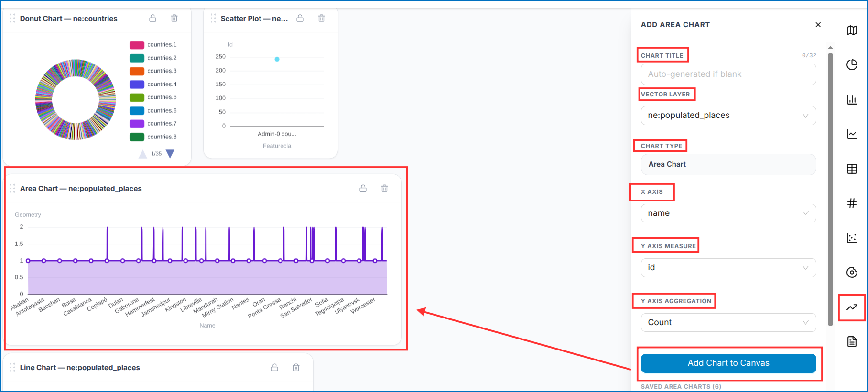Click the countries.6 legend swatch
The image size is (868, 392).
click(137, 111)
